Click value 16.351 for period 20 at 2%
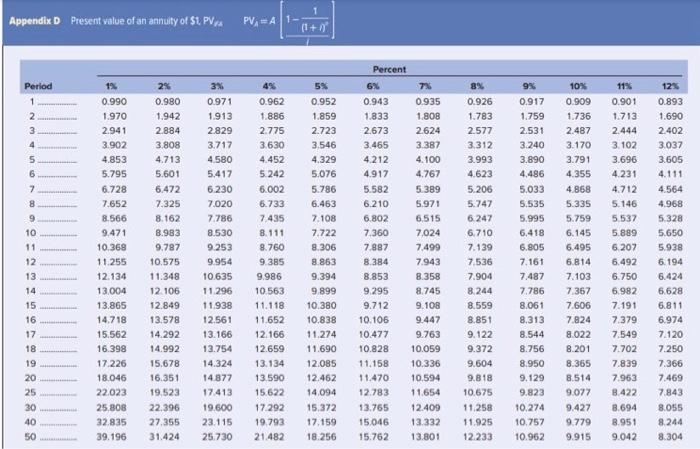The image size is (700, 449). [x=165, y=378]
